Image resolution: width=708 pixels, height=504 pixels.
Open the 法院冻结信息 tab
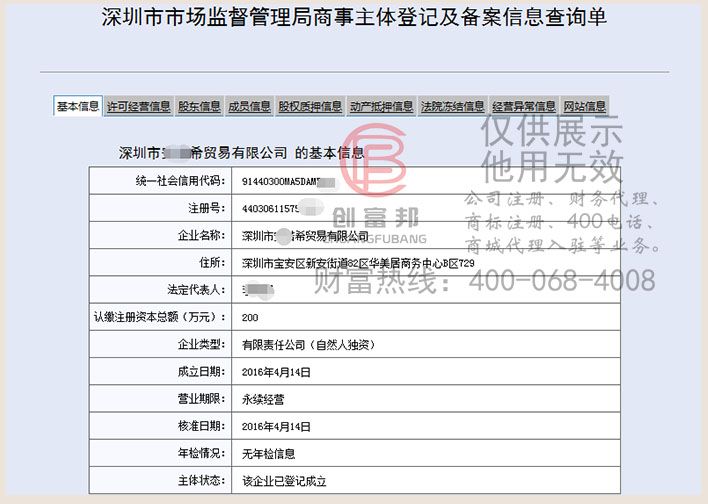click(452, 107)
